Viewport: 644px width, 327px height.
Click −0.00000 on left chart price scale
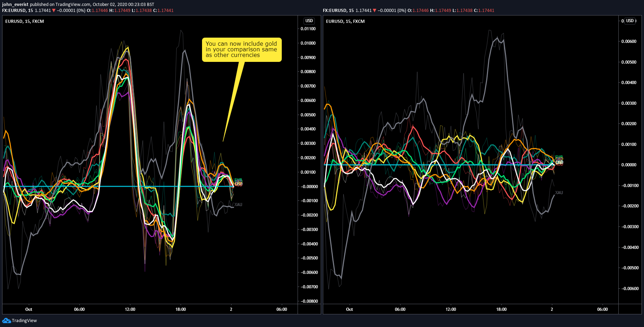(309, 187)
